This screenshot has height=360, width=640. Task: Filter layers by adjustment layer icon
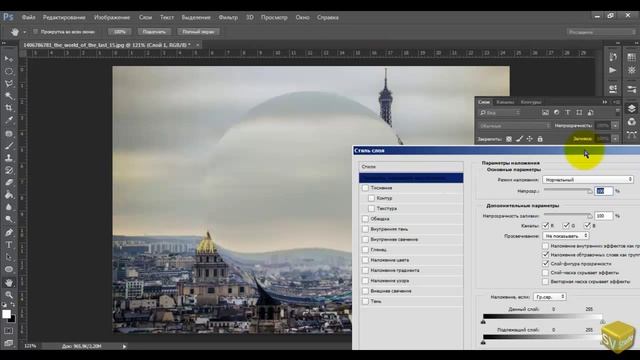pos(556,113)
